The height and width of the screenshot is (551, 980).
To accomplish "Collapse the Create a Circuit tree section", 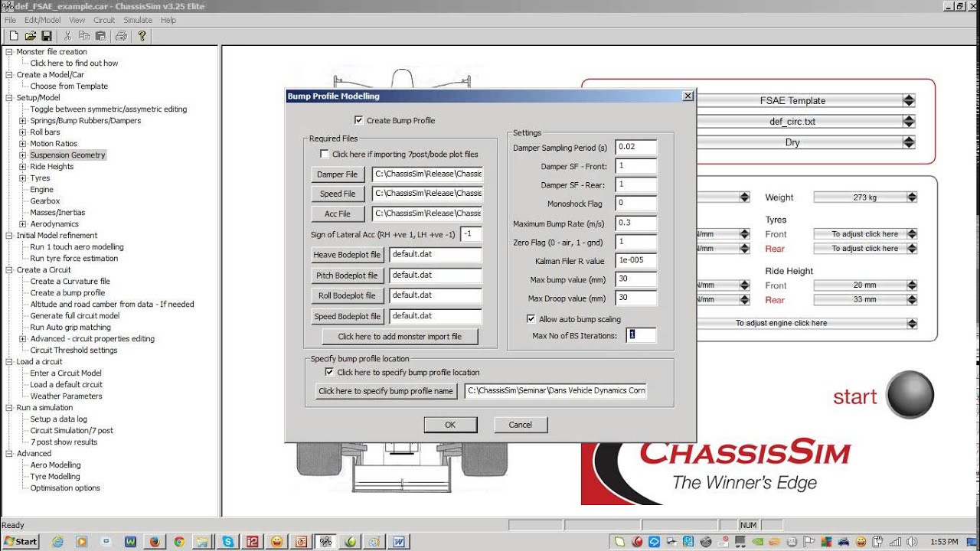I will click(x=9, y=269).
